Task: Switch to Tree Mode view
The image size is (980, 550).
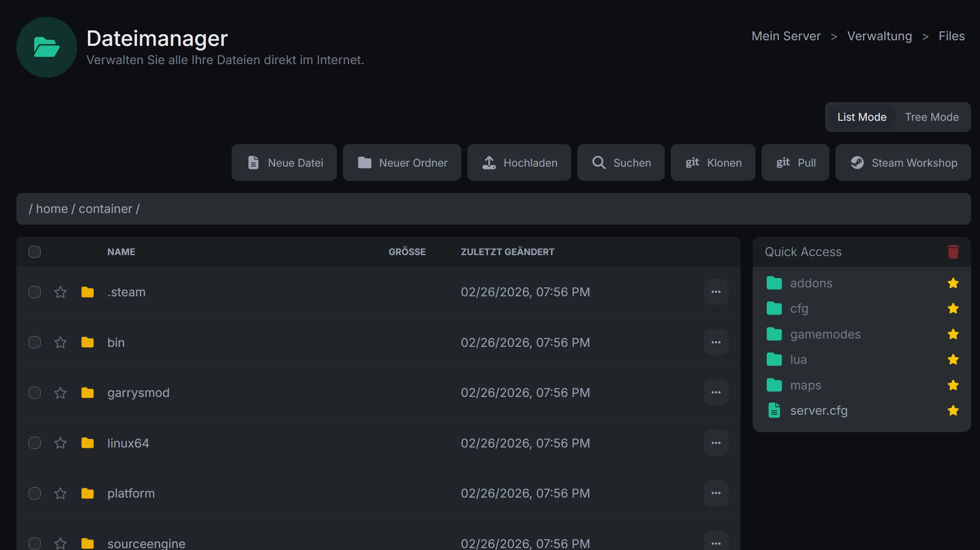Action: point(931,117)
